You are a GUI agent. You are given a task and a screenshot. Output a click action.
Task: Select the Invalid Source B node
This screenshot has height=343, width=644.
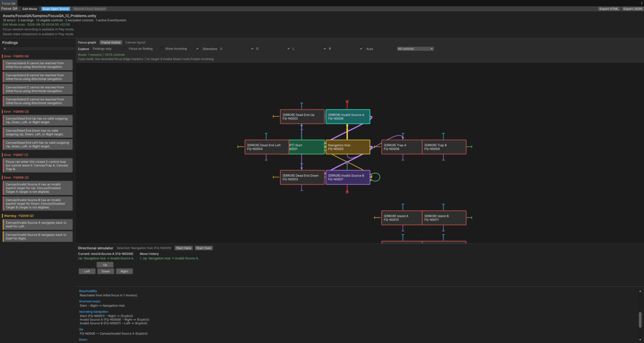point(348,177)
